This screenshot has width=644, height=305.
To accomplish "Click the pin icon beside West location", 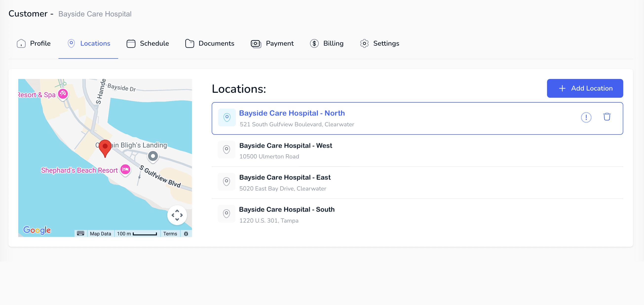I will tap(226, 150).
